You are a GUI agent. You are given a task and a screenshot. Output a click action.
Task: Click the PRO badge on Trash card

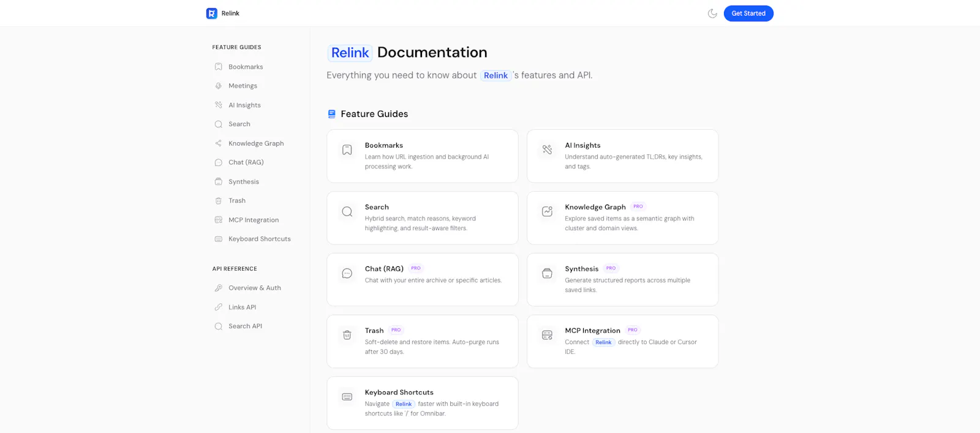[x=396, y=330]
